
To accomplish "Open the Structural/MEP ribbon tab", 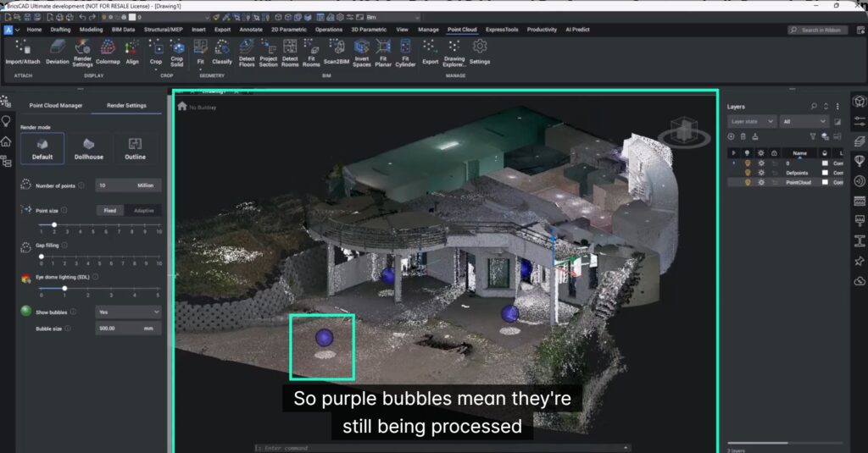I will pyautogui.click(x=164, y=30).
